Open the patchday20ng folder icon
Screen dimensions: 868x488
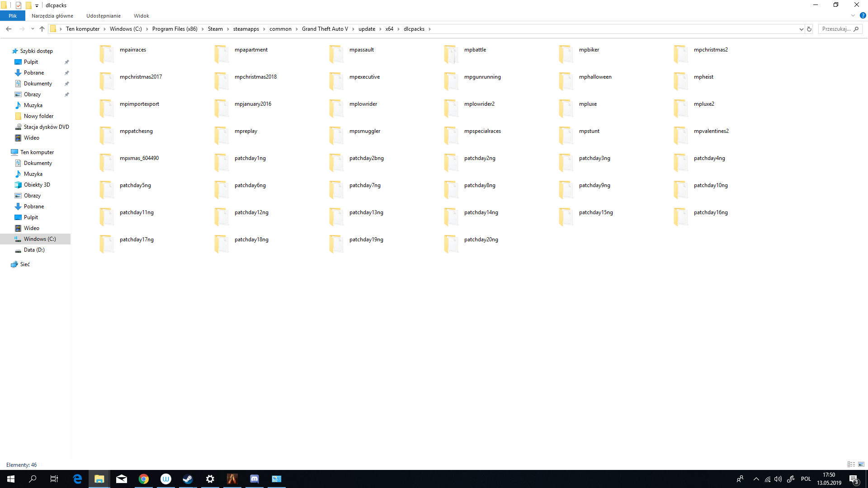tap(451, 244)
